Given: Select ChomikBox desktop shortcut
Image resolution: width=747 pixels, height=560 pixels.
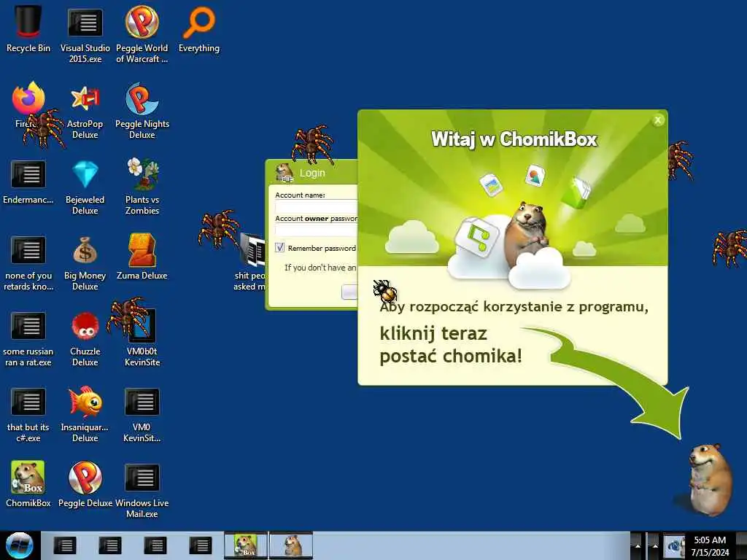Looking at the screenshot, I should 28,483.
